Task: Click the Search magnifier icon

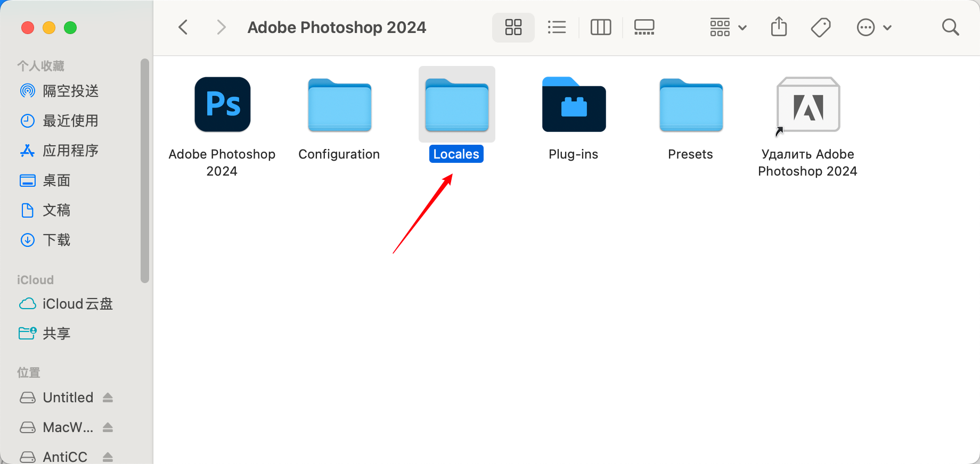Action: 950,27
